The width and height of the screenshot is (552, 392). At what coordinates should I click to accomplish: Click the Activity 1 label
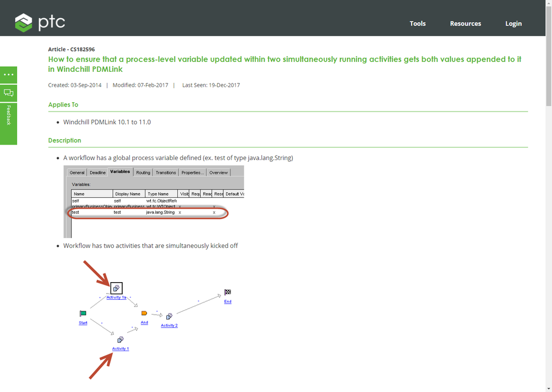(x=120, y=349)
